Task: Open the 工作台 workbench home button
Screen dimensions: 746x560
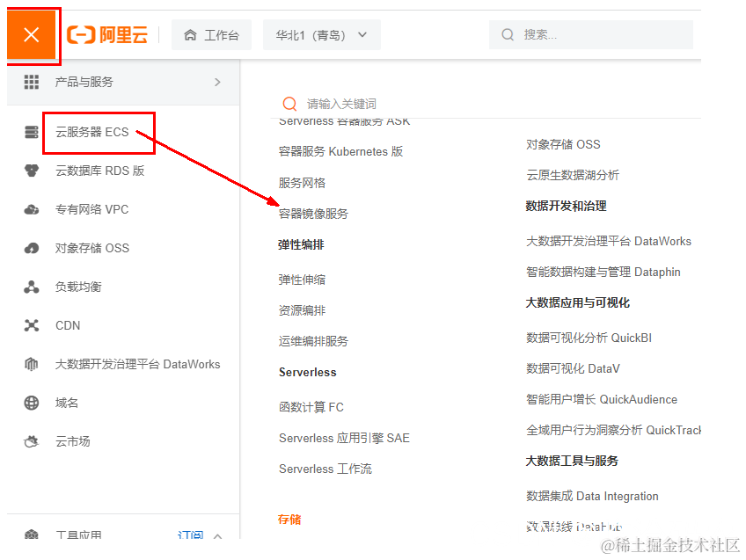Action: [211, 34]
